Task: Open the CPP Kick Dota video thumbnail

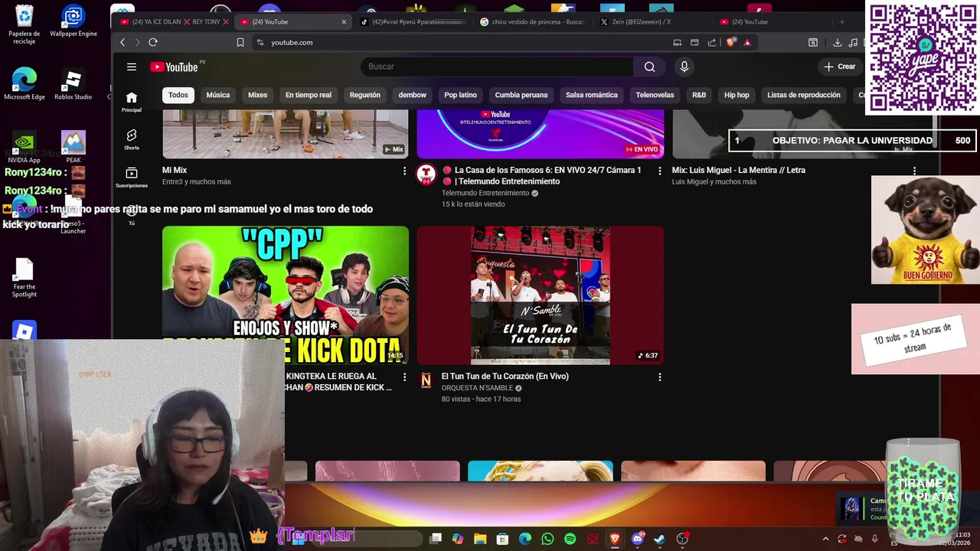Action: [286, 295]
